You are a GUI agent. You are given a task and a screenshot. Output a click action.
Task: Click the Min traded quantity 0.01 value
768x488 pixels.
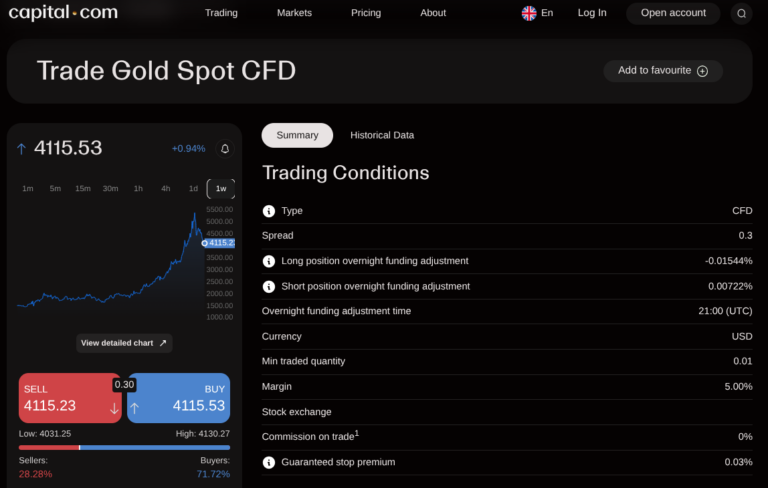[743, 361]
